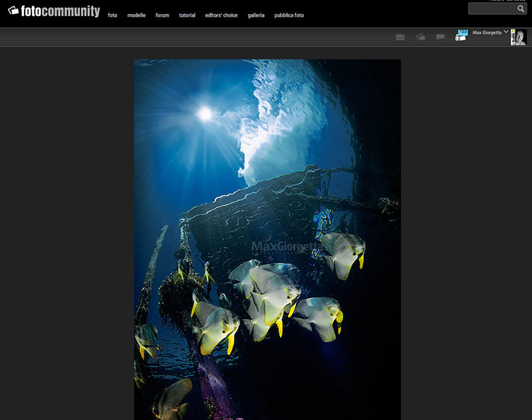Open the friends' photos notification icon

point(461,35)
